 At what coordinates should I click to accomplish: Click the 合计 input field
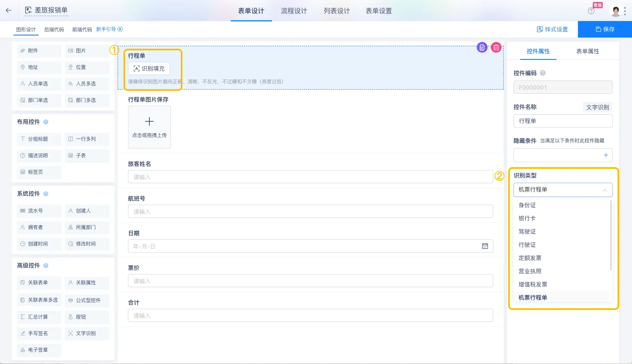[310, 316]
